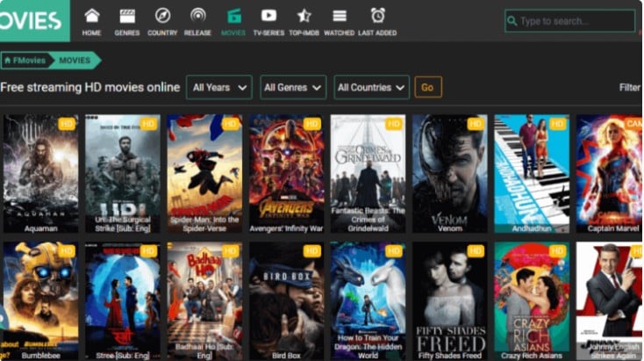
Task: Click the HD badge on Bird Box poster
Action: (312, 251)
